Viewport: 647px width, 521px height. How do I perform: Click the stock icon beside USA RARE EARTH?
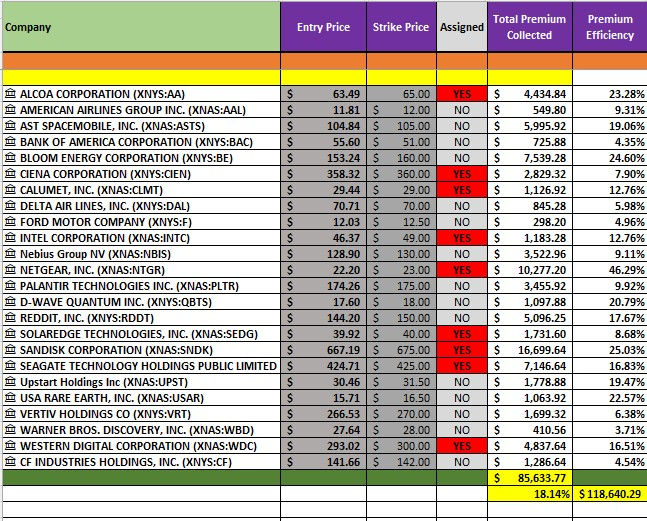pyautogui.click(x=10, y=398)
